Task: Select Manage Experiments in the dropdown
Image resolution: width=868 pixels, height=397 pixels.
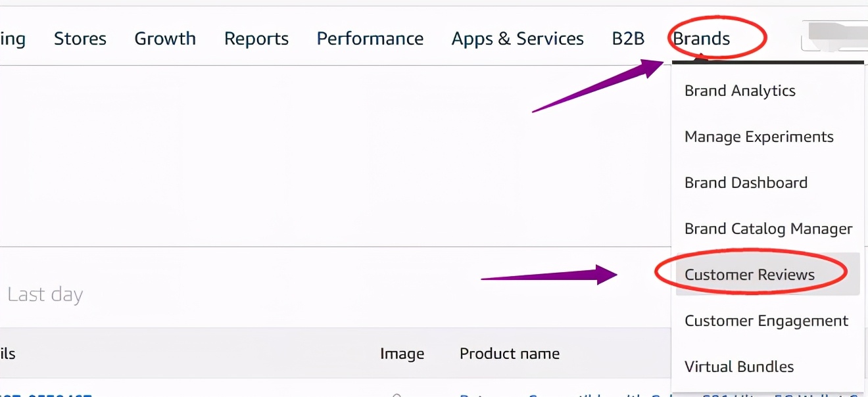Action: tap(759, 137)
